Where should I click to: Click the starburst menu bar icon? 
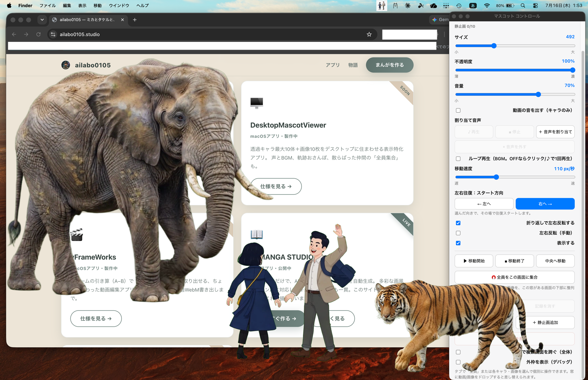[x=408, y=5]
